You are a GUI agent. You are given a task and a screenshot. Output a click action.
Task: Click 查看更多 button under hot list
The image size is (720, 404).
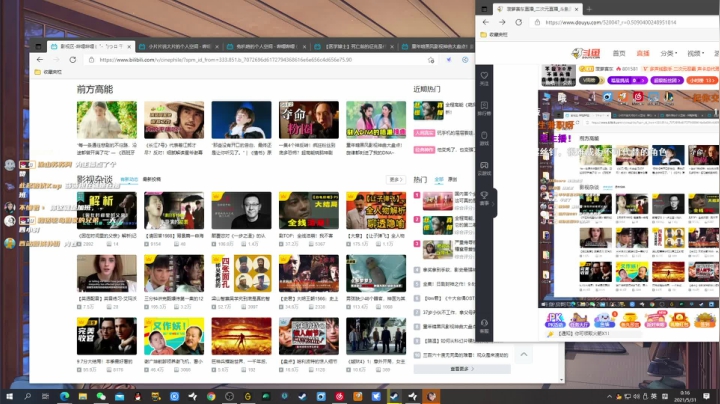[x=462, y=369]
